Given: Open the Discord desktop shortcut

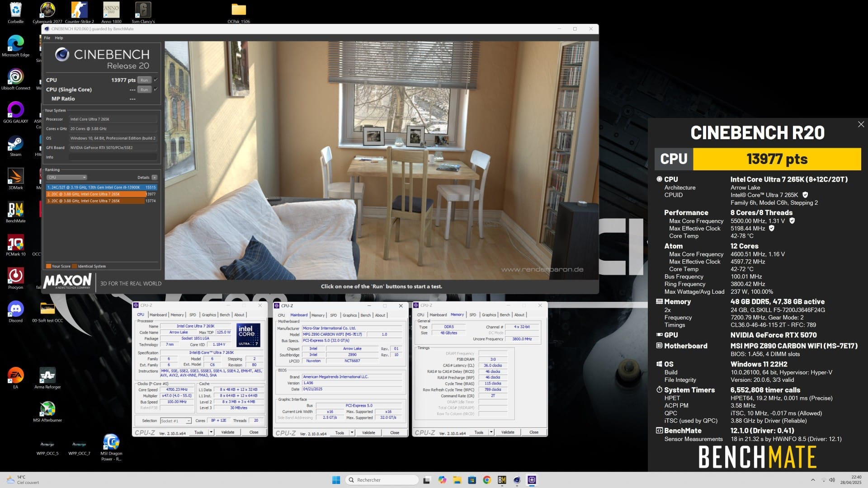Looking at the screenshot, I should pos(15,311).
